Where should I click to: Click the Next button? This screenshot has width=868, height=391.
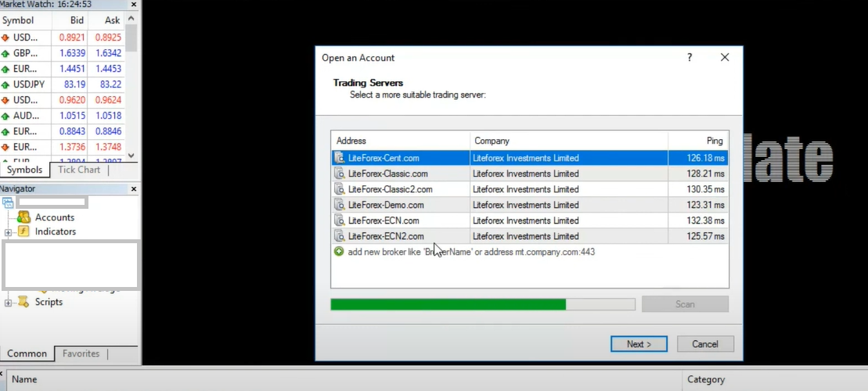[x=639, y=344]
